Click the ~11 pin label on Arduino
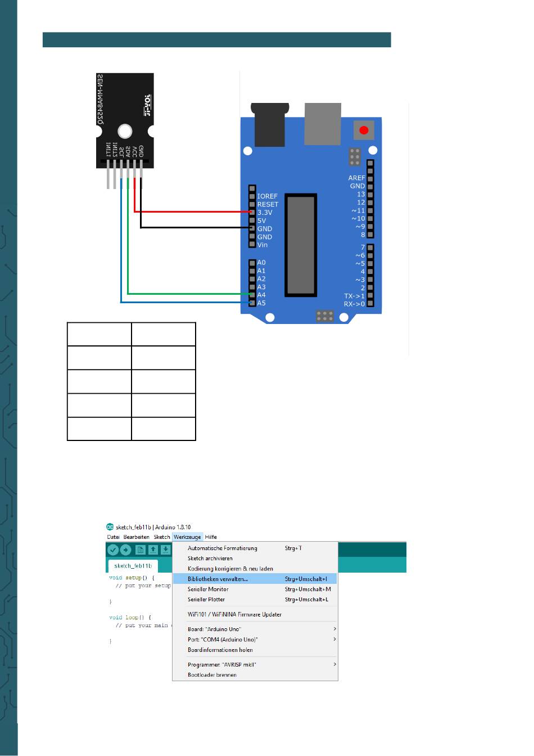Viewport: 534px width, 756px height. click(359, 210)
